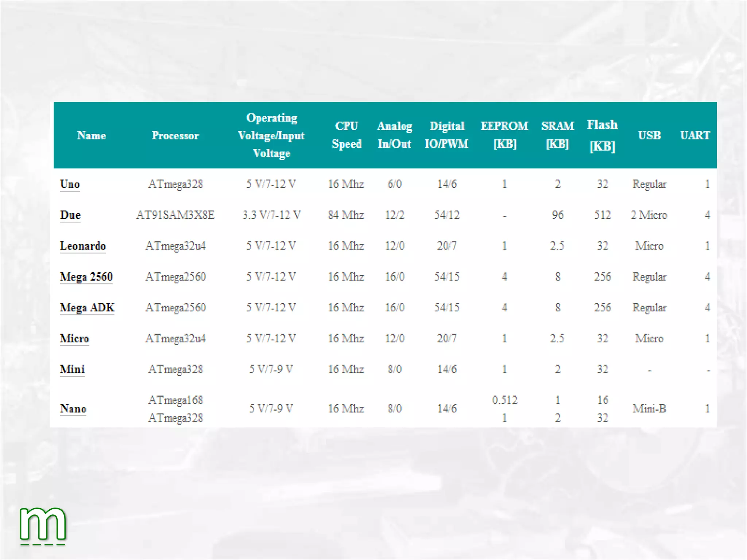
Task: Click the Mega ADK link
Action: click(87, 308)
